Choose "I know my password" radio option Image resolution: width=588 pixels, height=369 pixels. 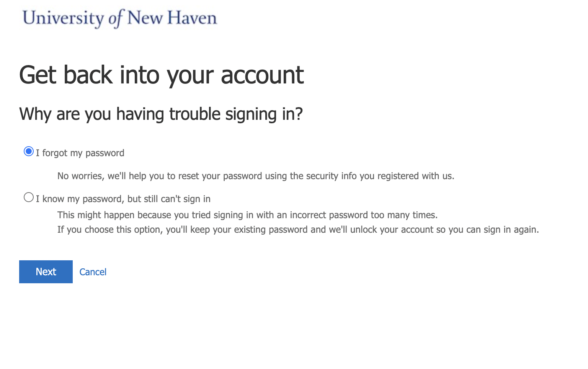pyautogui.click(x=29, y=198)
